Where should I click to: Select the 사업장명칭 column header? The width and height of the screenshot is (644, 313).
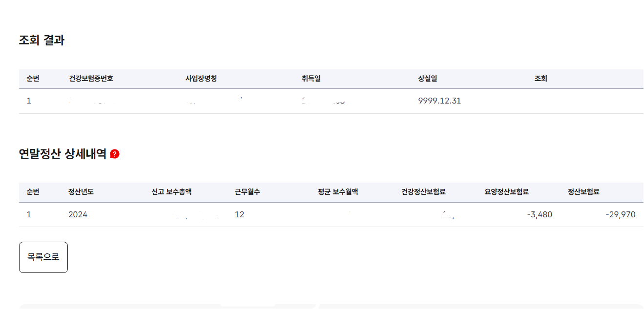(201, 78)
